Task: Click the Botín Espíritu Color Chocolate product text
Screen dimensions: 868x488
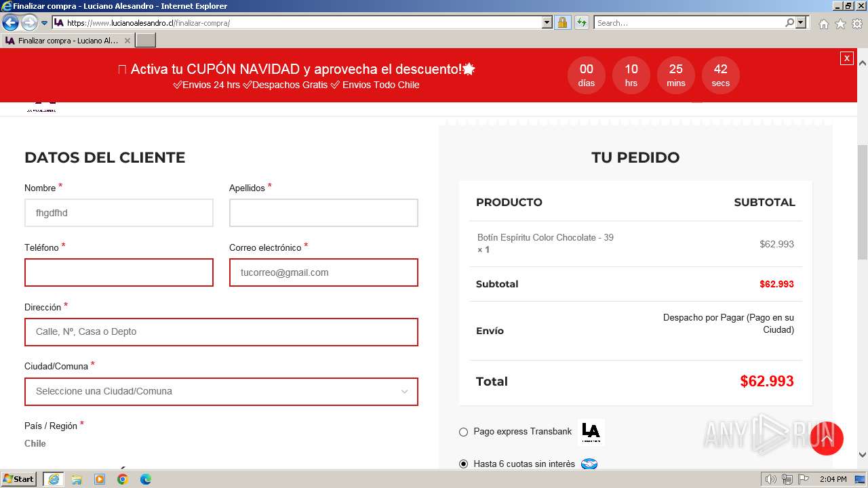Action: [545, 237]
